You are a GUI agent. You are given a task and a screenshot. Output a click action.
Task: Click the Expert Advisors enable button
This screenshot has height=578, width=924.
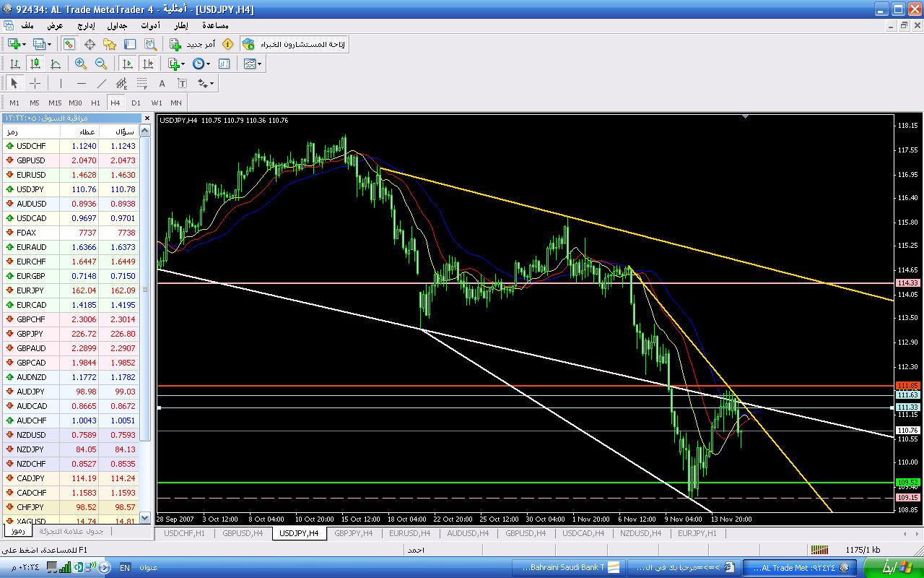coord(294,44)
